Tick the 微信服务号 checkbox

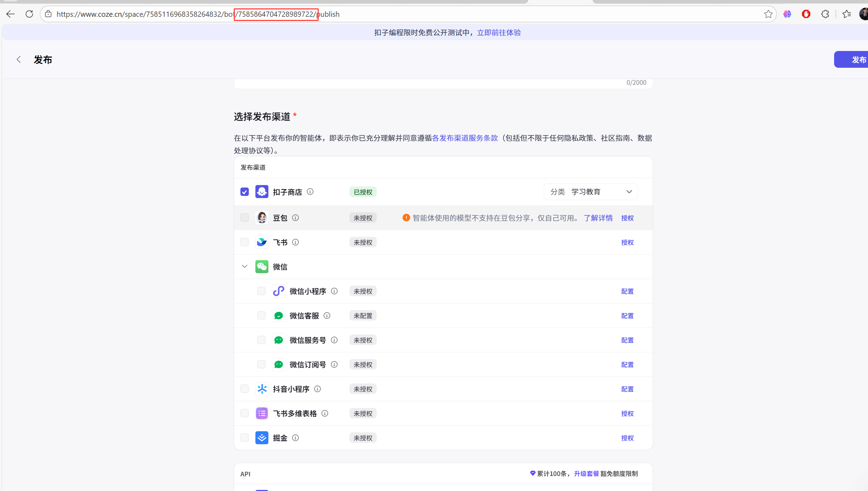[x=261, y=340]
